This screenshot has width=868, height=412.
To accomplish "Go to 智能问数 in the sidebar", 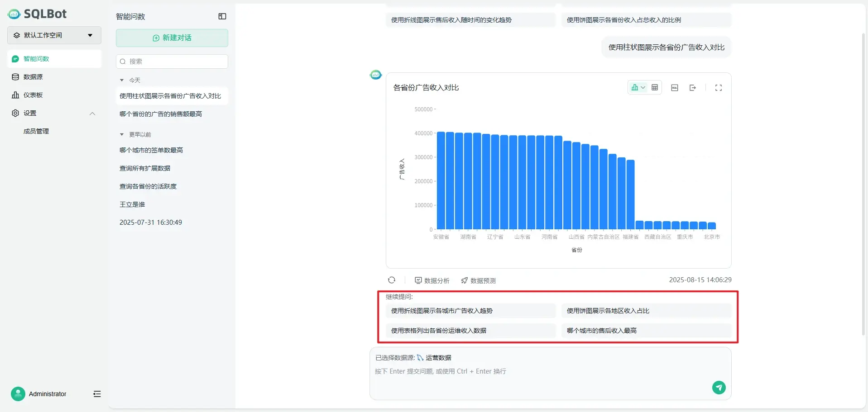I will tap(54, 59).
